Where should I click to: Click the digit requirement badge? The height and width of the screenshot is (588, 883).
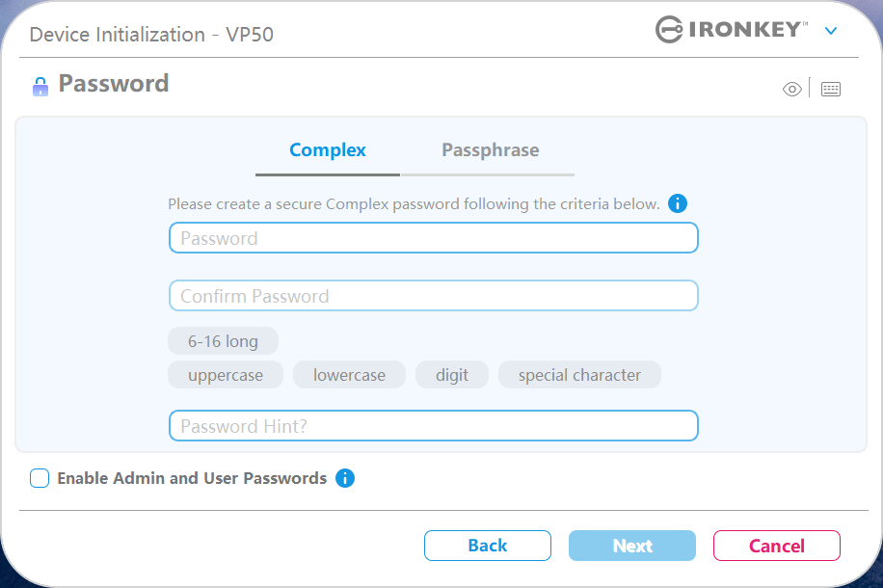(452, 375)
